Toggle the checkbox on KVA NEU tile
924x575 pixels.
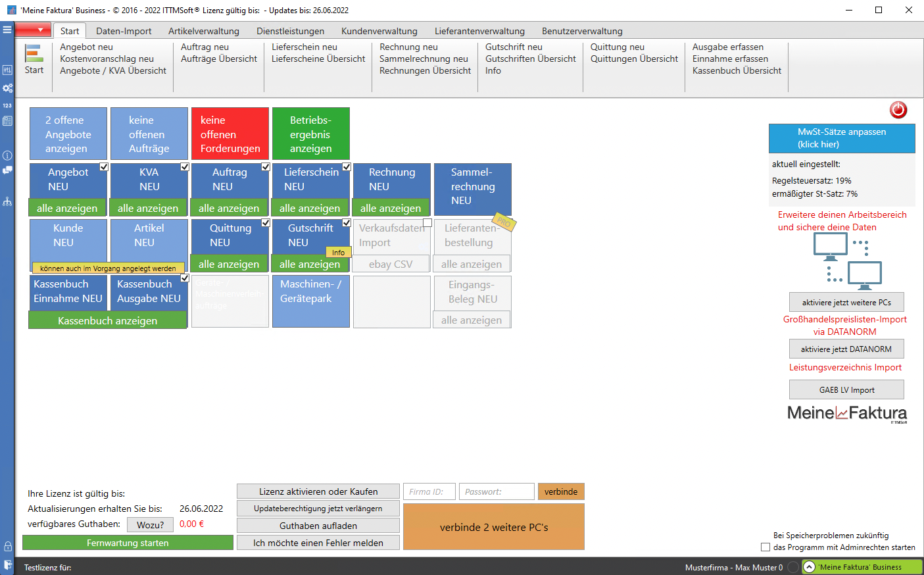tap(185, 167)
